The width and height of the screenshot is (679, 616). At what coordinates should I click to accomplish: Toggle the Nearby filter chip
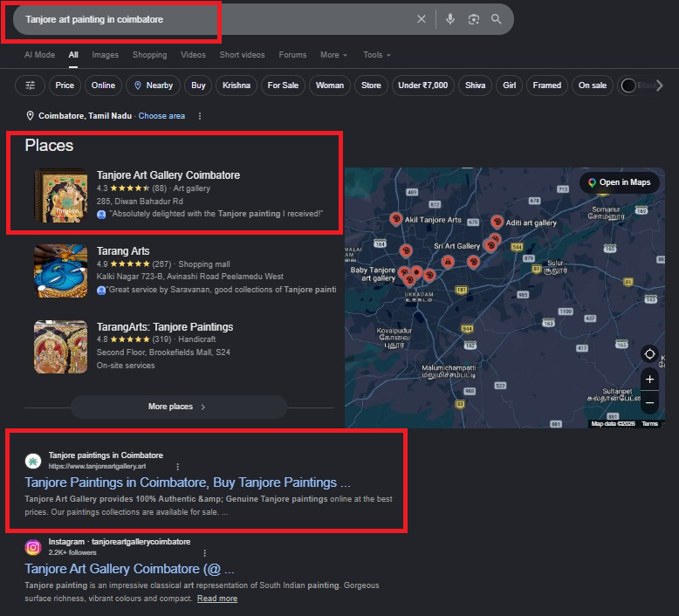tap(154, 86)
